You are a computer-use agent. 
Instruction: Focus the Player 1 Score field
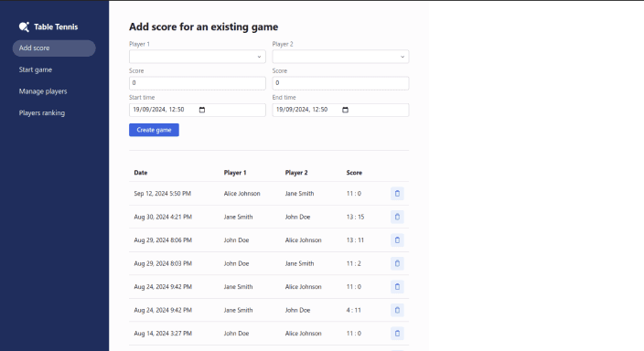point(198,83)
